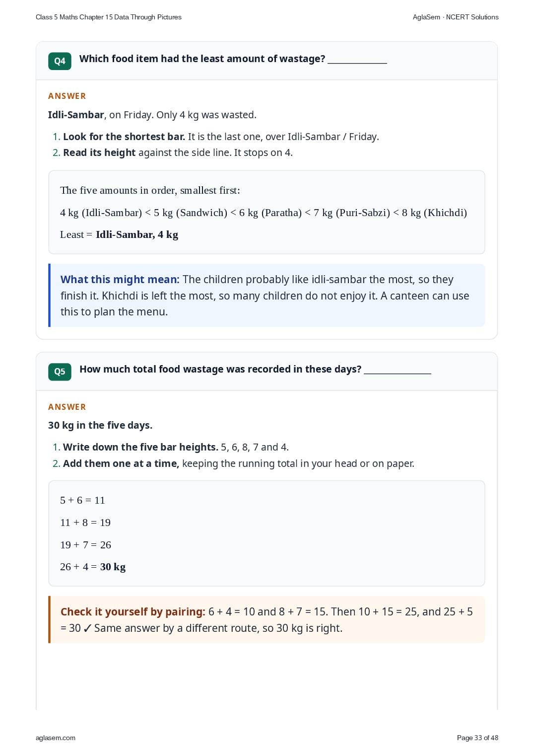Click '30 kg in the five days' answer
This screenshot has height=756, width=534.
(x=100, y=425)
